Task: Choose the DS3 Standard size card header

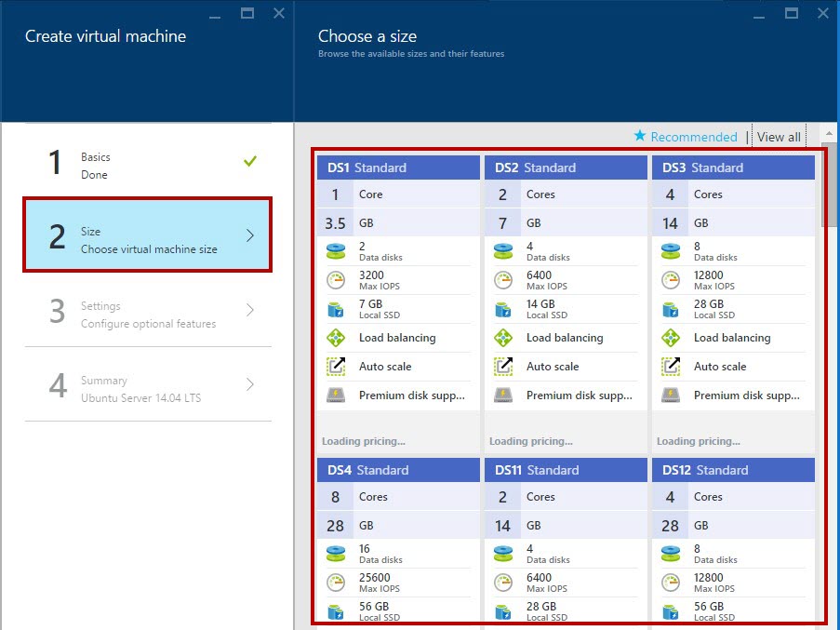Action: 733,168
